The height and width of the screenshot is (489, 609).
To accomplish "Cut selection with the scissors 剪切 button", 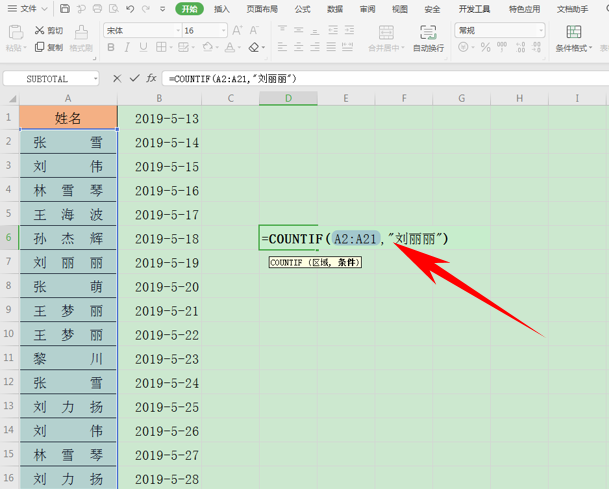I will (x=49, y=30).
